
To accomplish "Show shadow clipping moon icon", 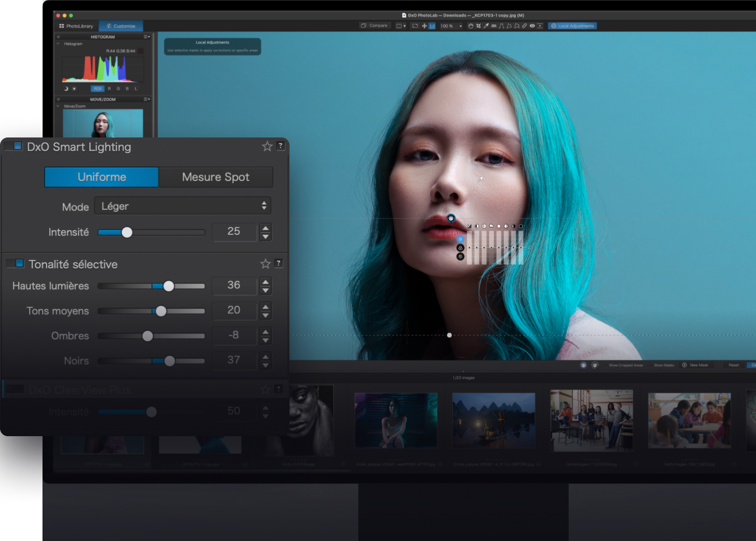I will point(66,89).
